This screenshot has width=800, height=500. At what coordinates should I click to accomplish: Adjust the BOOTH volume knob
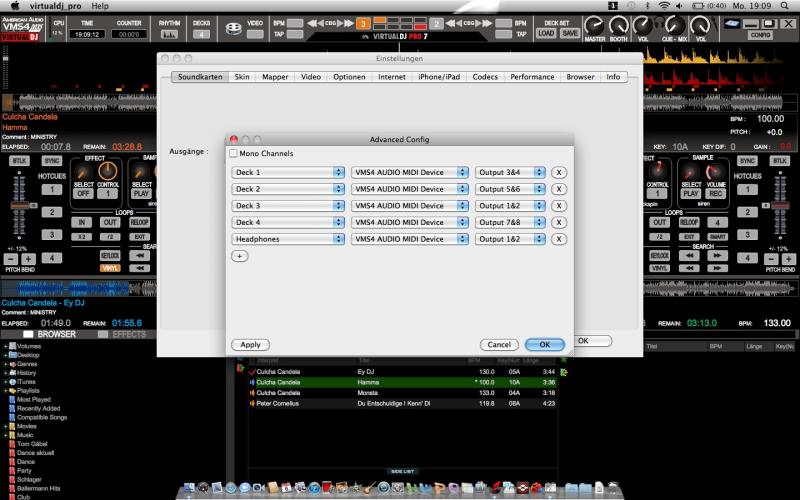point(618,25)
